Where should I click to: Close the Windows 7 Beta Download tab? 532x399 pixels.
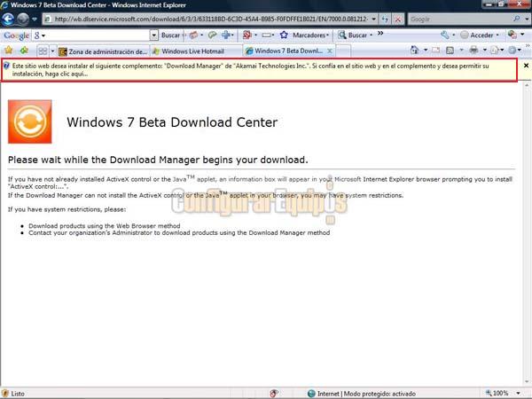pyautogui.click(x=330, y=51)
